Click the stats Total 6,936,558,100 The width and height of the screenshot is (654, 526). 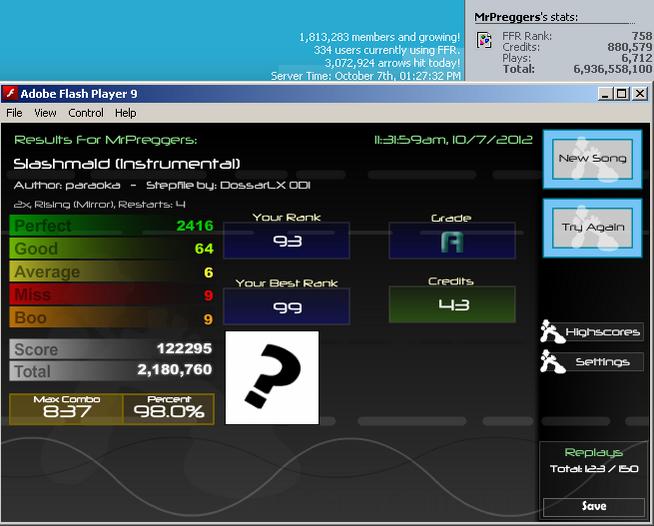(613, 69)
